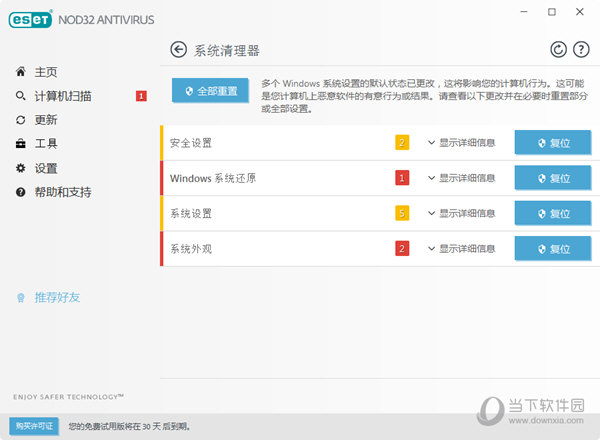Click the question icon beside 帮助和支持
The image size is (600, 440).
click(x=21, y=192)
